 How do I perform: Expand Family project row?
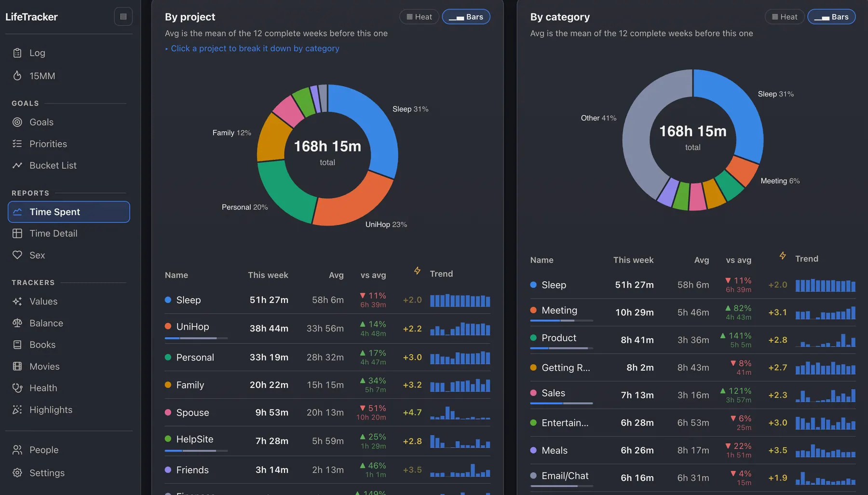[x=327, y=385]
